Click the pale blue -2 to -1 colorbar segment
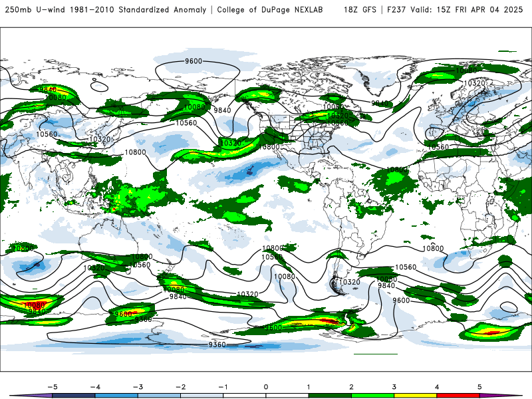Screen dimensions: 532x399 (x=202, y=396)
